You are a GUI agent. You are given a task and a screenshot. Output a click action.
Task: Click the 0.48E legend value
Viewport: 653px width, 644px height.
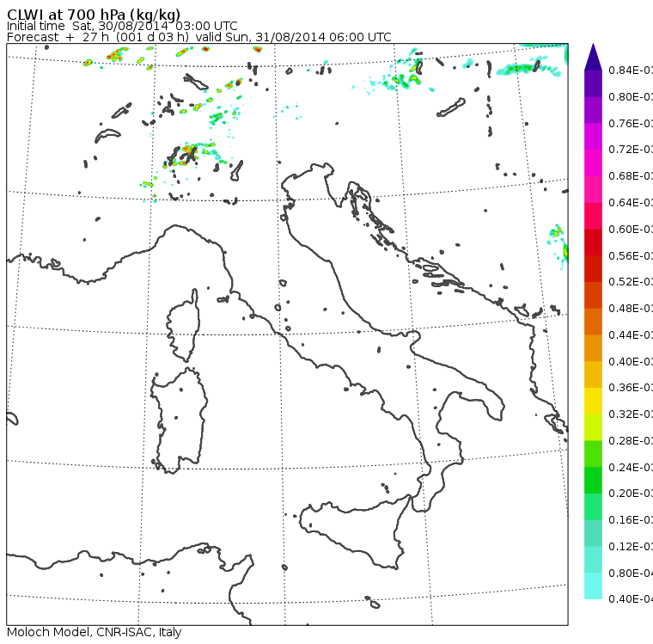[x=631, y=309]
